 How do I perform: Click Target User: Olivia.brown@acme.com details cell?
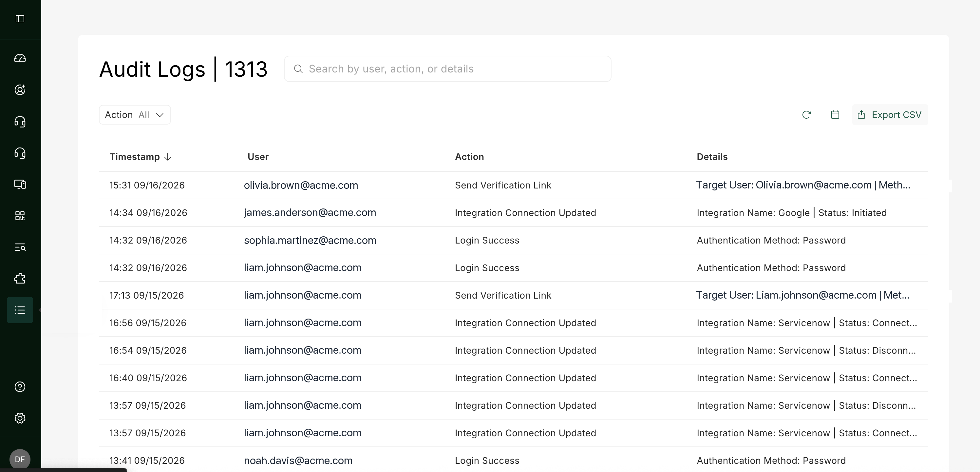[803, 185]
